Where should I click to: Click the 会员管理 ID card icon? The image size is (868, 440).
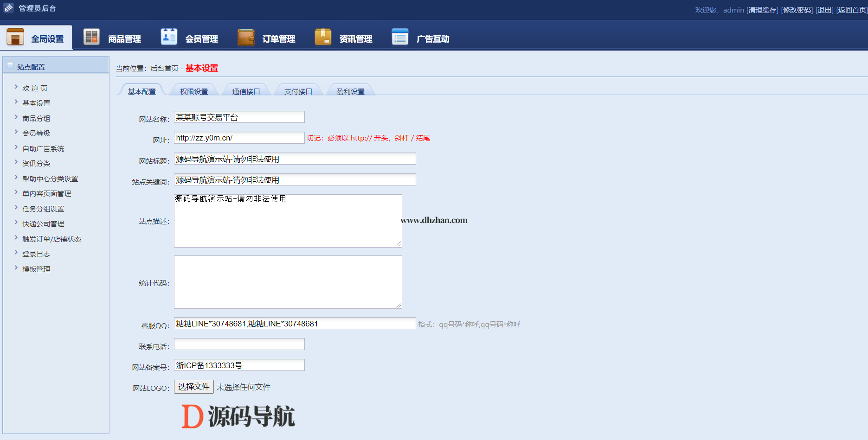pos(169,37)
